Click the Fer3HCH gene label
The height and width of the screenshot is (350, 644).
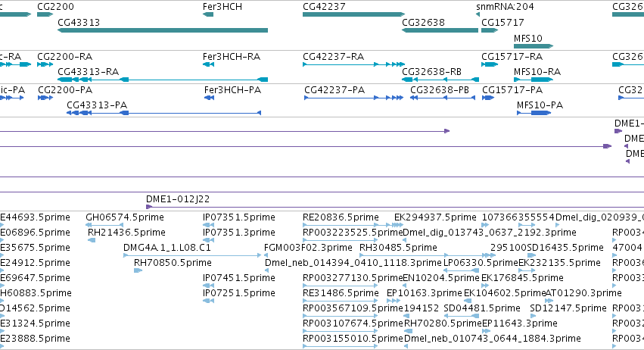click(222, 7)
